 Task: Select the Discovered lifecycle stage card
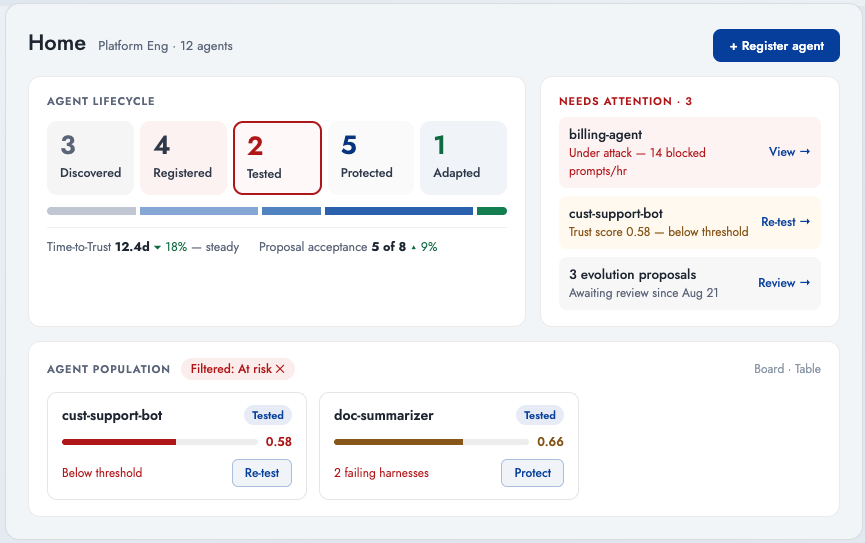pos(90,158)
